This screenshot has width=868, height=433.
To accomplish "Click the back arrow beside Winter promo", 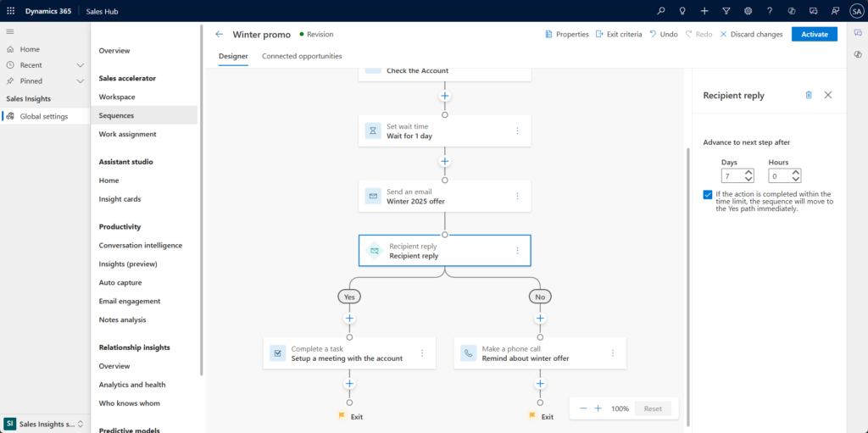I will pos(220,34).
